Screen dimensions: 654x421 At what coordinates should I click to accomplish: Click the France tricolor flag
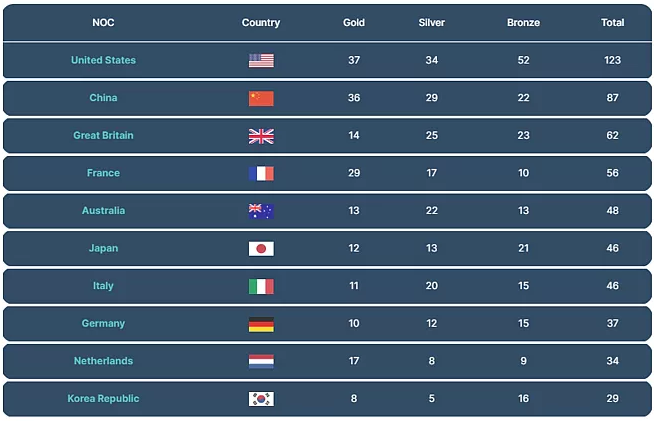click(261, 174)
